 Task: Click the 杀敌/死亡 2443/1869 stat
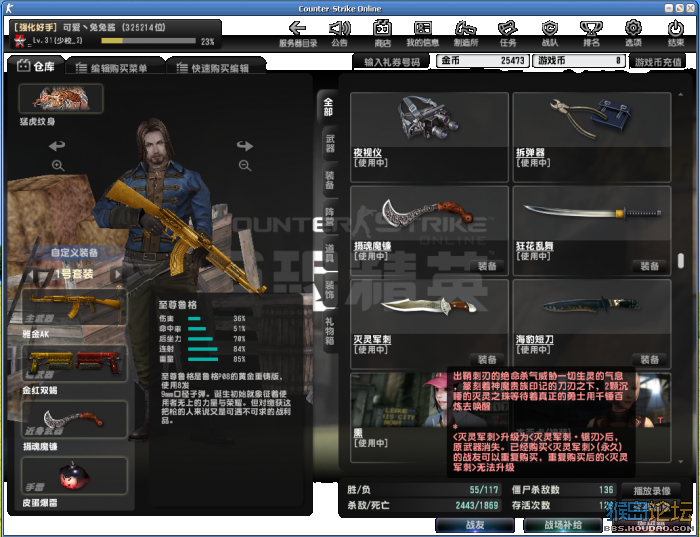tap(423, 505)
